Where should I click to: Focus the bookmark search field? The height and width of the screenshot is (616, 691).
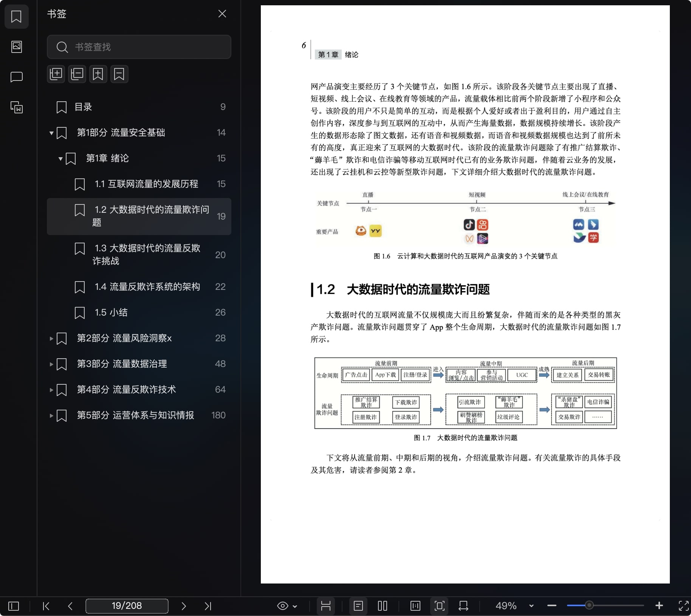click(x=139, y=47)
